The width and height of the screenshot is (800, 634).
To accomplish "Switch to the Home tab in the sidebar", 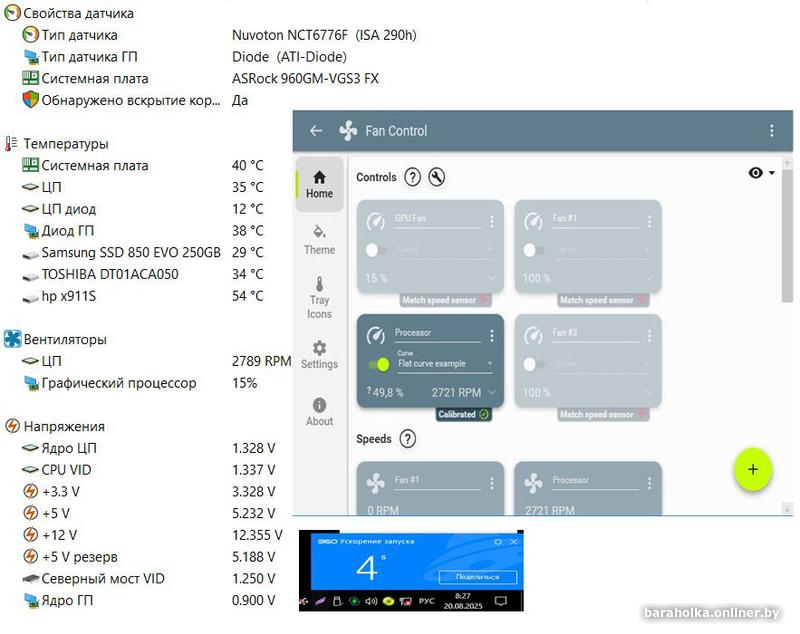I will pyautogui.click(x=319, y=185).
